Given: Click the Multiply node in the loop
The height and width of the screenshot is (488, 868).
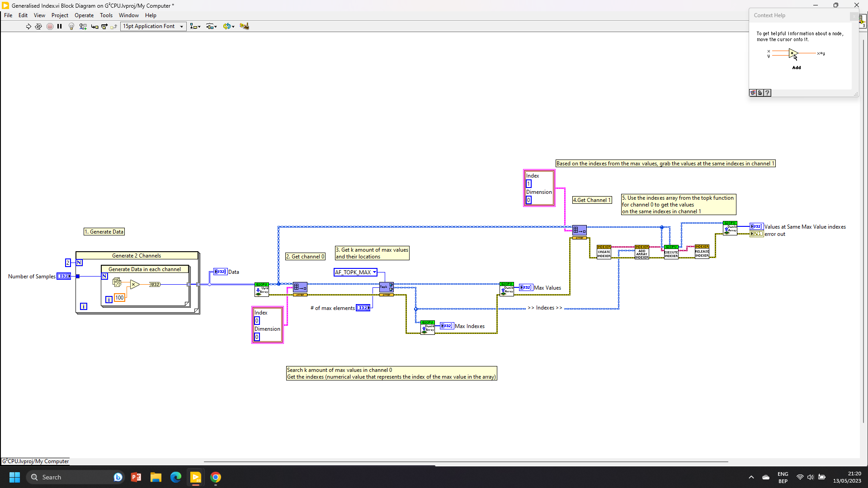Looking at the screenshot, I should coord(134,284).
